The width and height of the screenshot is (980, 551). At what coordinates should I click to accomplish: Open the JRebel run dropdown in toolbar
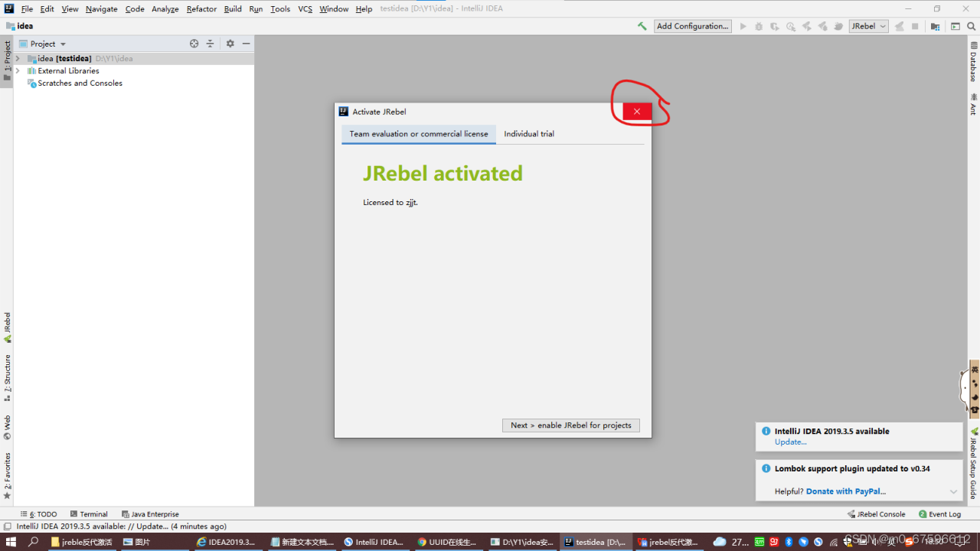(x=868, y=26)
